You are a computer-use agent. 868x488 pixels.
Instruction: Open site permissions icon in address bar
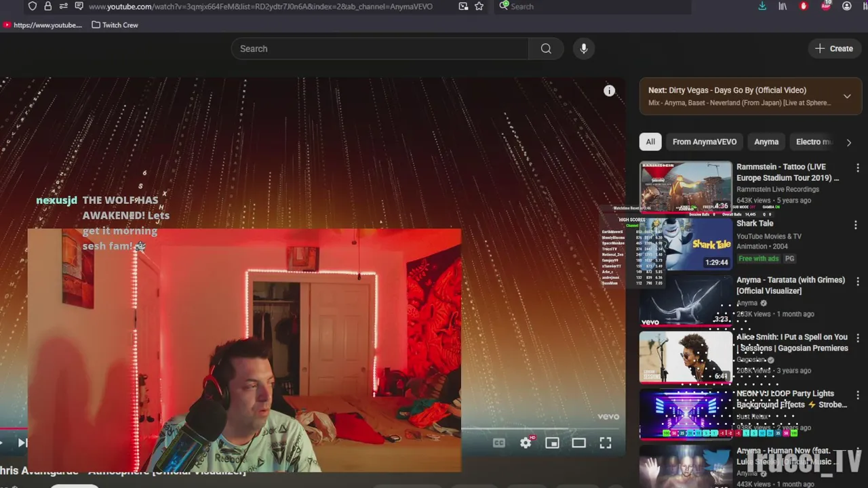(63, 6)
